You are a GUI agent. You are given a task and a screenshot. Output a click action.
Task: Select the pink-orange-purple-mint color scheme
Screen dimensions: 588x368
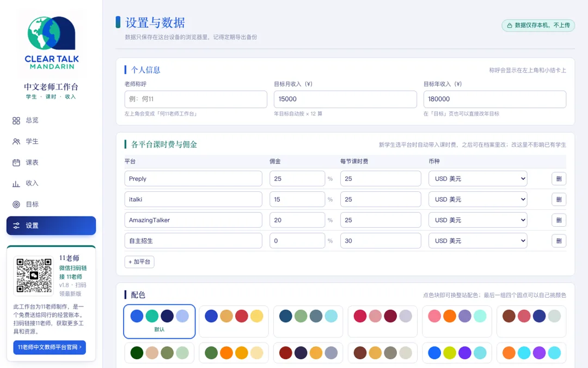click(x=457, y=322)
